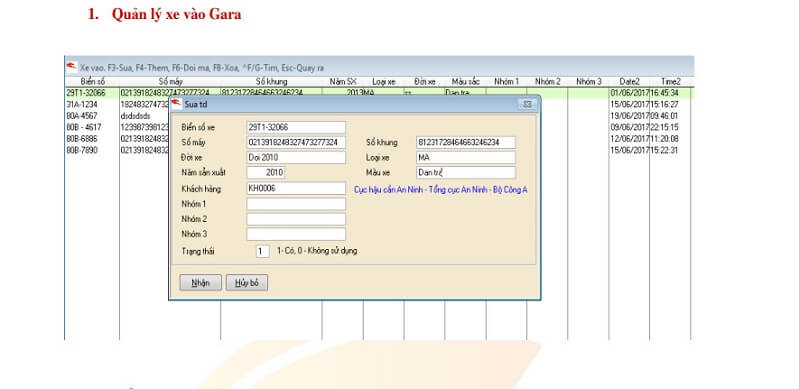Focus the Biển số xe input field
Image resolution: width=800 pixels, height=389 pixels.
point(296,127)
